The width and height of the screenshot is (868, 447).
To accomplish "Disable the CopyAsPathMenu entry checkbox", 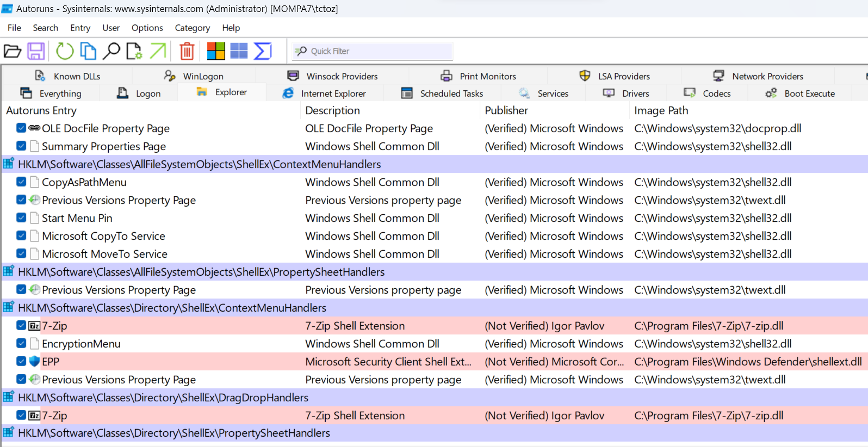I will click(21, 182).
